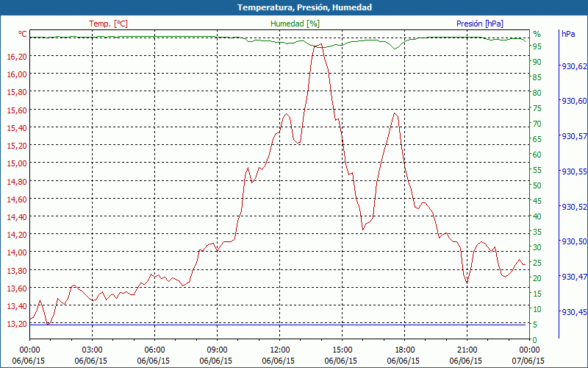This screenshot has width=588, height=368.
Task: Click the 12:00 time axis label
Action: point(280,350)
